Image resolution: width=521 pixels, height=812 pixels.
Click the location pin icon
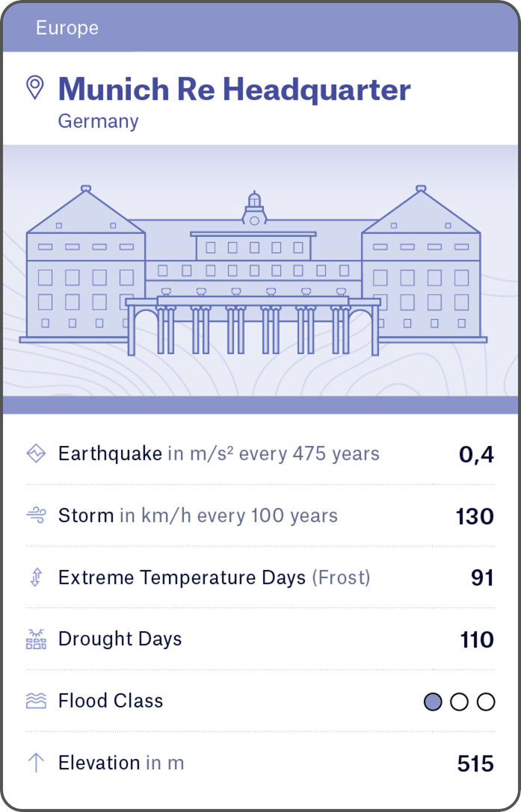pos(34,87)
